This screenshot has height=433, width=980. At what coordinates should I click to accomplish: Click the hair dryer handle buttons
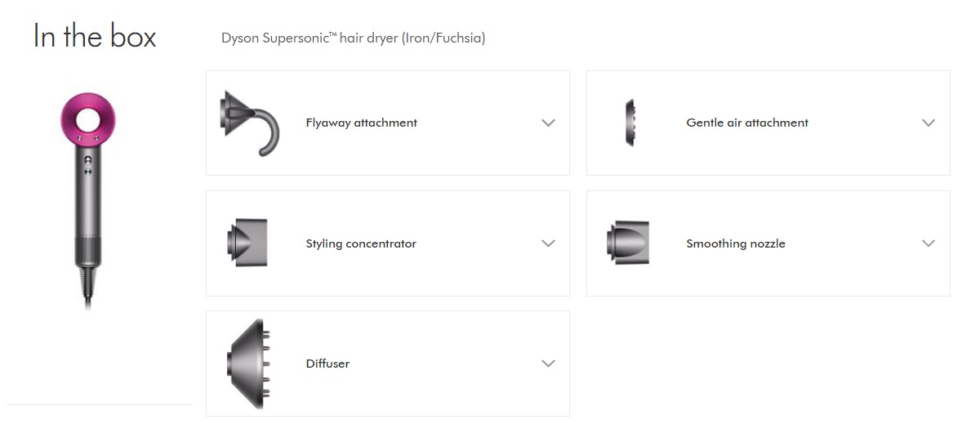point(87,164)
